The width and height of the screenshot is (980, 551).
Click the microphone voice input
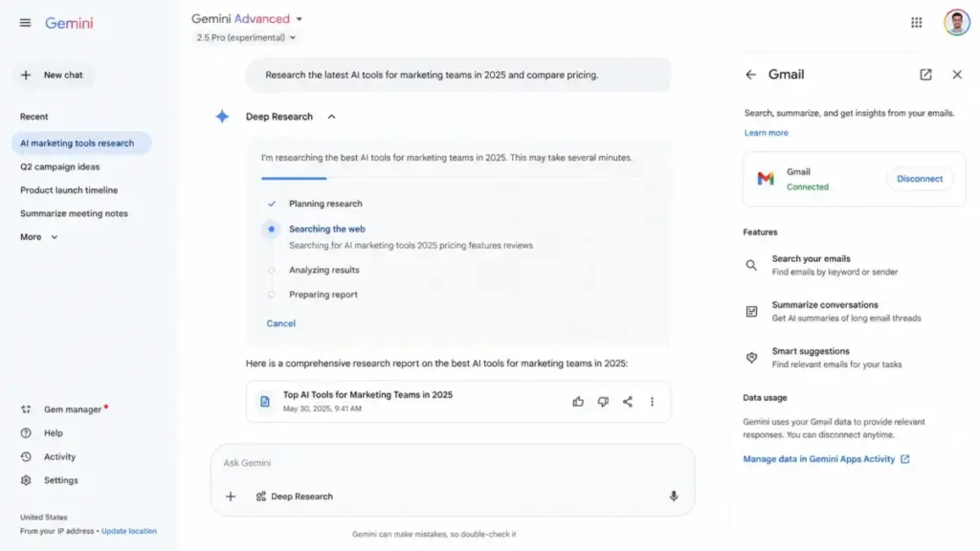pos(673,496)
